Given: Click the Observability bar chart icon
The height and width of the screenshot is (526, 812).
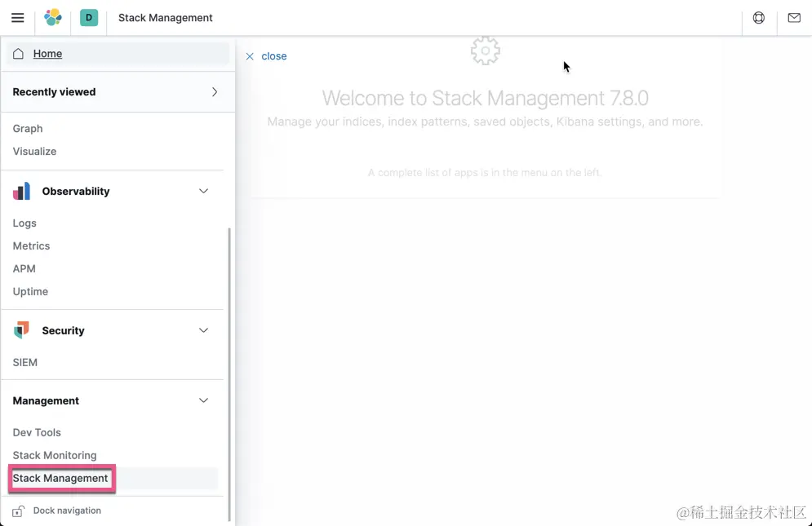Looking at the screenshot, I should tap(22, 191).
